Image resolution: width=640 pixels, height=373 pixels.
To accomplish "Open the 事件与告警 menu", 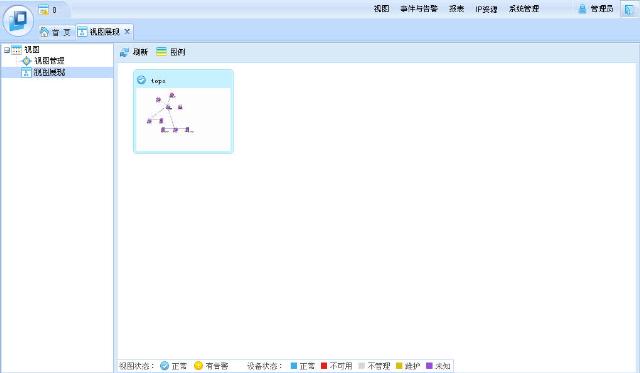I will [x=419, y=9].
